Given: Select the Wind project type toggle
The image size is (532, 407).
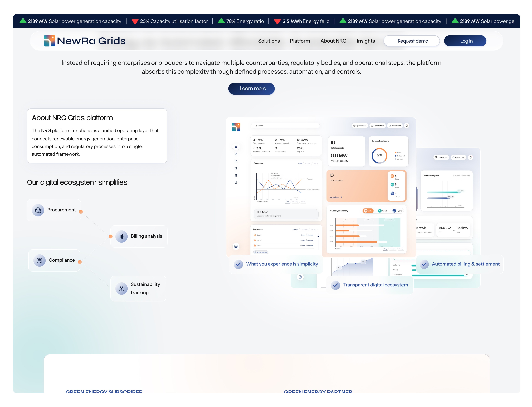Looking at the screenshot, I should (x=382, y=211).
